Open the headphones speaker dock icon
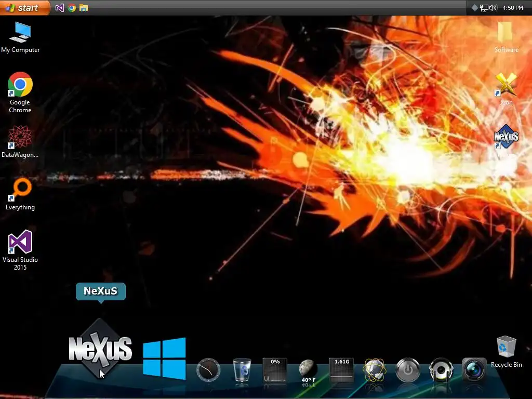The height and width of the screenshot is (399, 532). (x=441, y=370)
